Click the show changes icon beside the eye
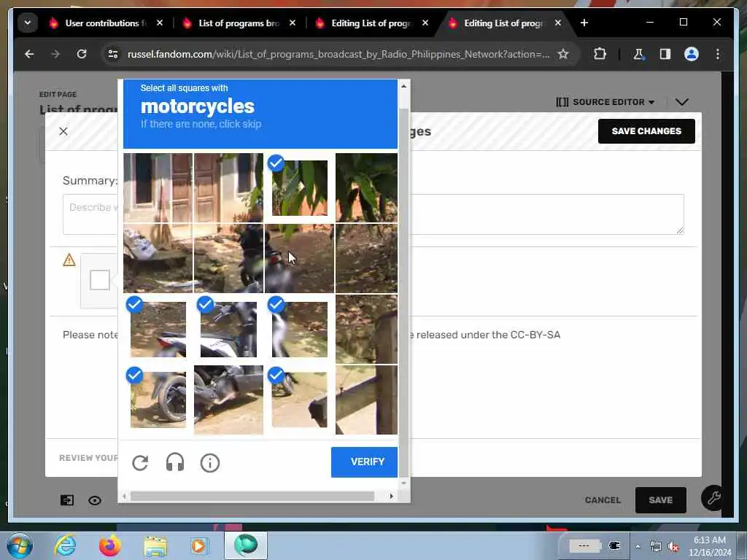The width and height of the screenshot is (747, 560). [x=67, y=500]
